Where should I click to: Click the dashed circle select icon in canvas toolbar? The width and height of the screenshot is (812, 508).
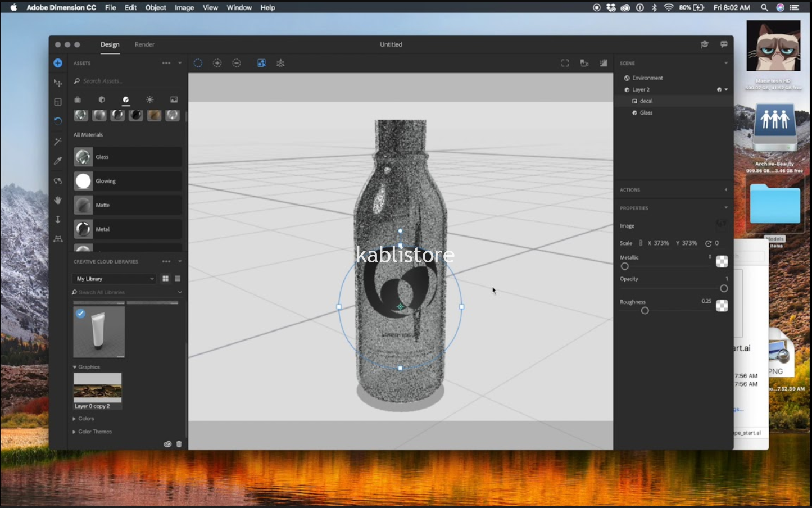point(198,63)
